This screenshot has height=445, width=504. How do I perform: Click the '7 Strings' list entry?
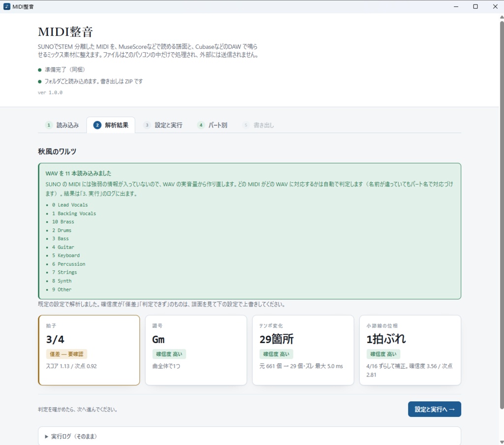click(64, 272)
